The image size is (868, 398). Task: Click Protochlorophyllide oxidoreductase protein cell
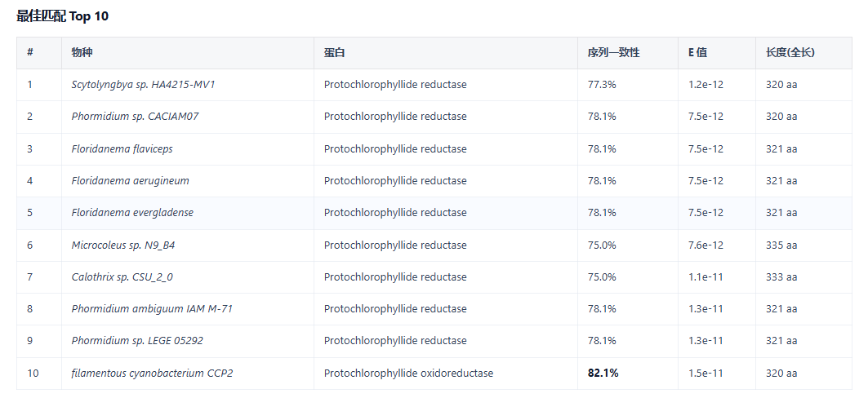(x=408, y=374)
